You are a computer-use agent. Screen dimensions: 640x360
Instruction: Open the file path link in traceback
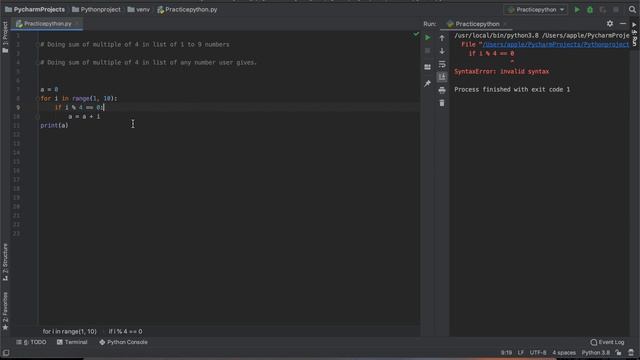click(556, 44)
